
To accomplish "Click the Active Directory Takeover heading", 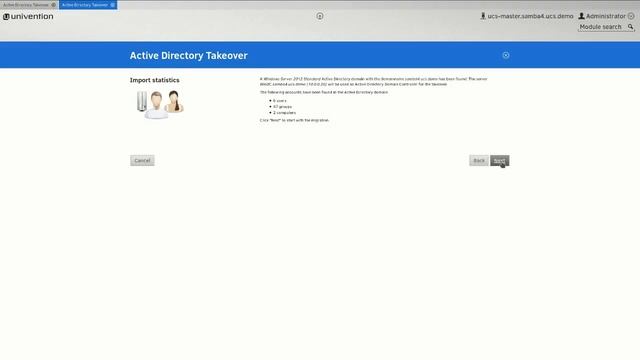I will click(x=189, y=56).
